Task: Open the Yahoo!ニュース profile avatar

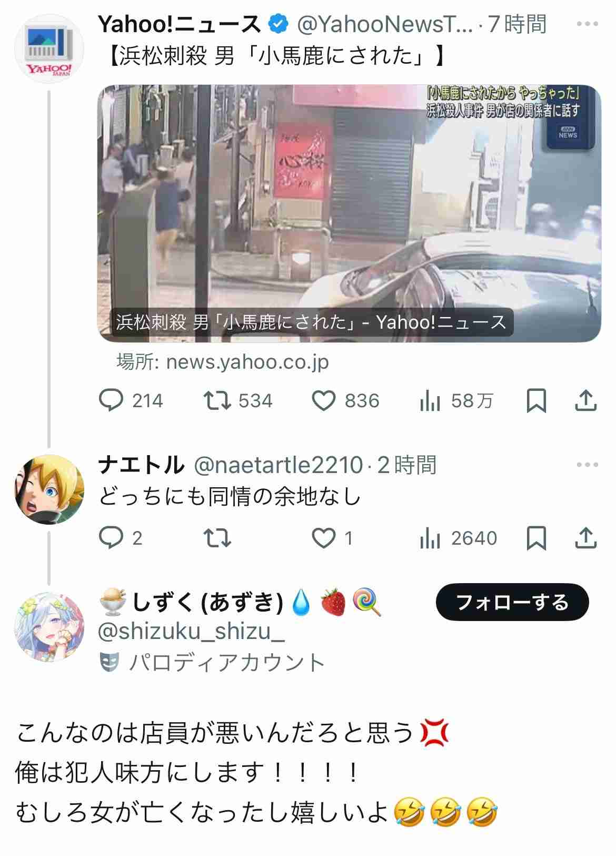Action: pyautogui.click(x=49, y=49)
